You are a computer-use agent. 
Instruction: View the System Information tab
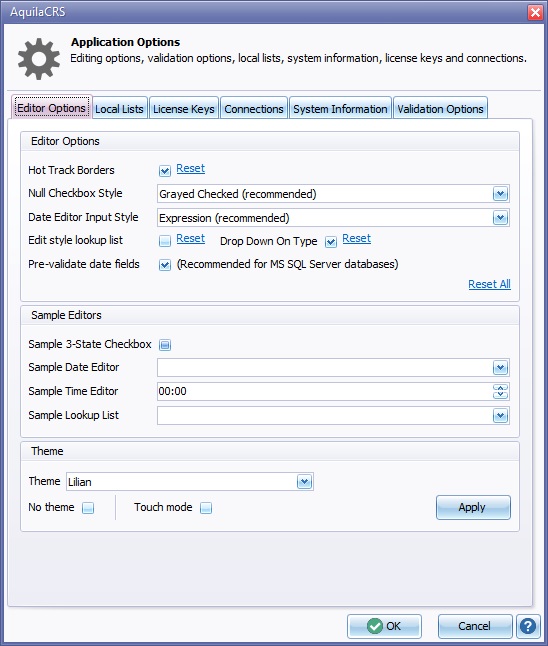[x=340, y=109]
